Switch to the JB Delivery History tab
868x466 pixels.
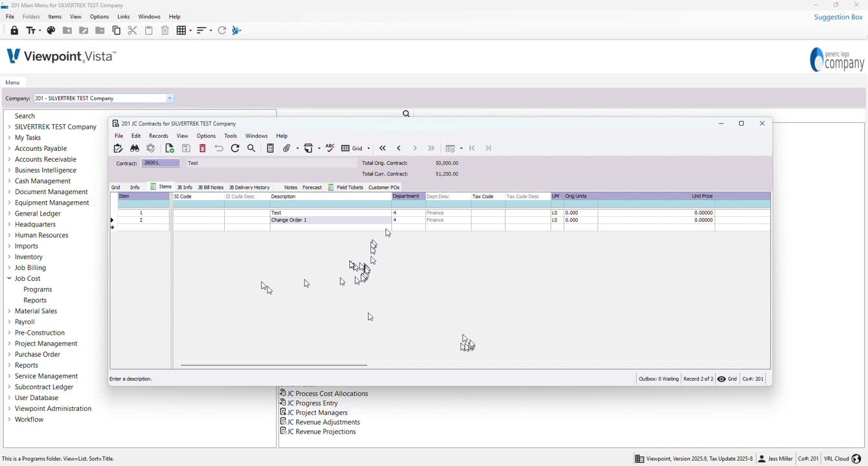249,188
